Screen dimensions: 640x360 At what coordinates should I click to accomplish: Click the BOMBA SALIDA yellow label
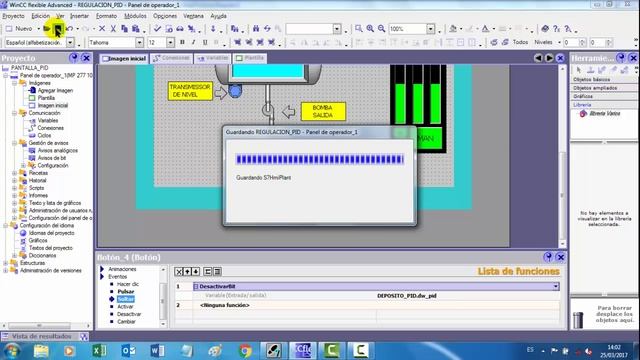coord(323,111)
